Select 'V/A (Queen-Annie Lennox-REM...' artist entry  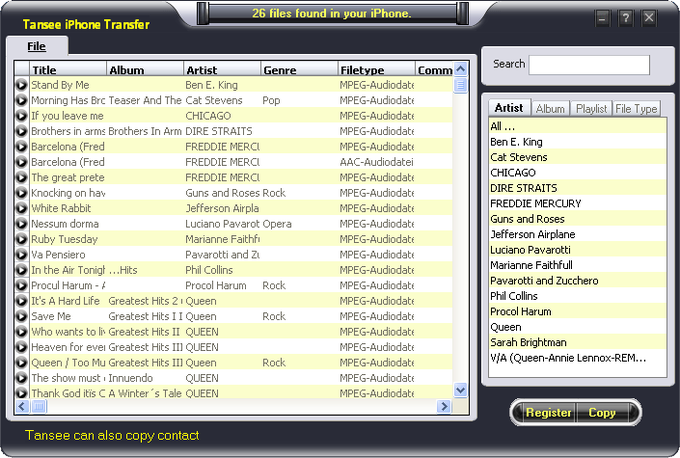[577, 358]
